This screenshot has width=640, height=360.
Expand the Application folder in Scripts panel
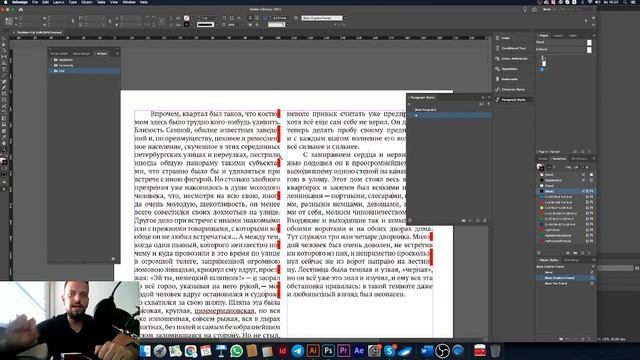tap(51, 60)
